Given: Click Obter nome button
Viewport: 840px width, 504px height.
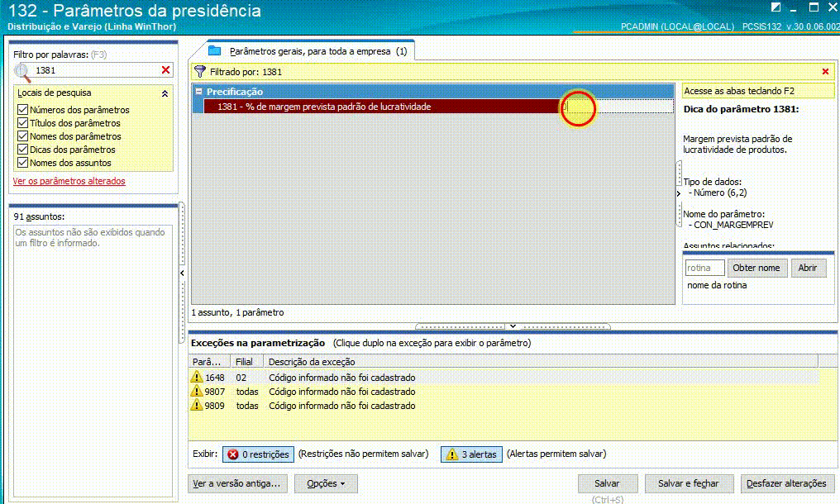Looking at the screenshot, I should (756, 268).
